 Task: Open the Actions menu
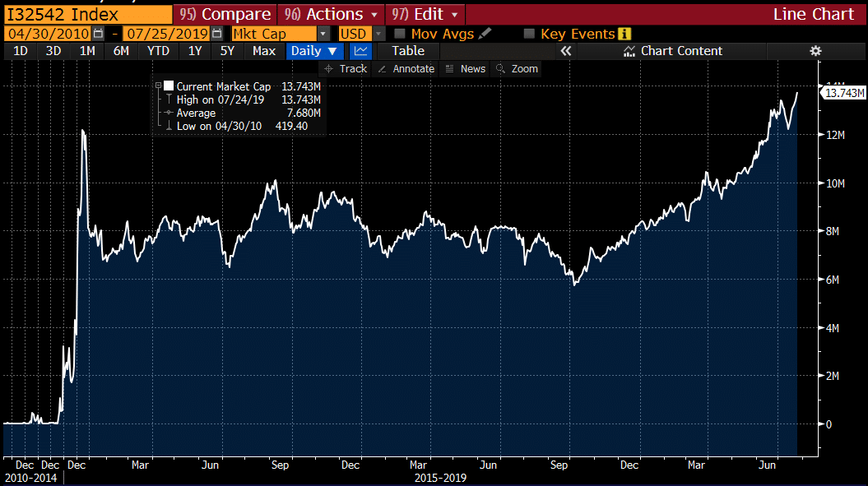tap(331, 14)
